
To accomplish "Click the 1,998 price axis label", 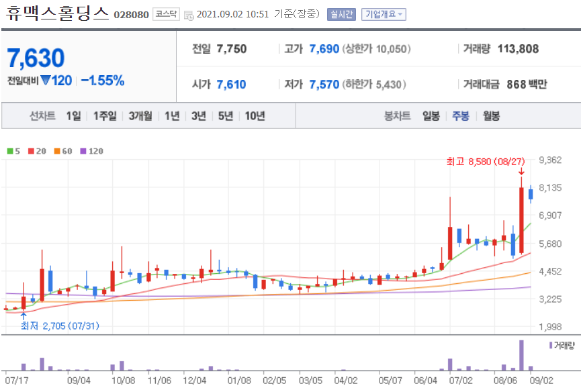I will pos(550,327).
